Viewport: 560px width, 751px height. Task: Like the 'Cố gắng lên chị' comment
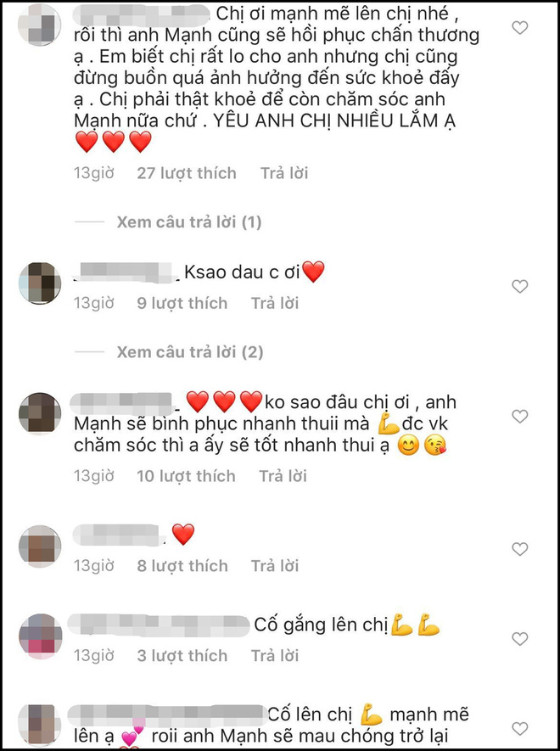pyautogui.click(x=520, y=639)
